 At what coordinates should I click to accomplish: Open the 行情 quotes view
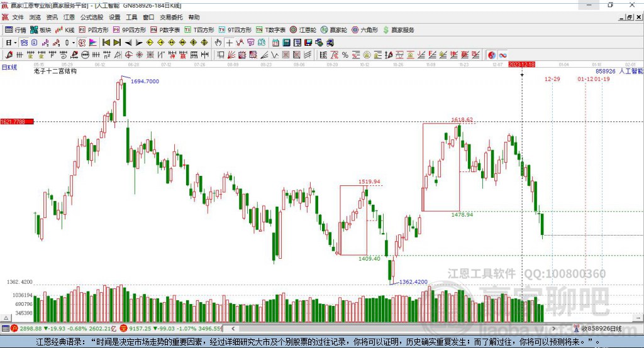15,30
